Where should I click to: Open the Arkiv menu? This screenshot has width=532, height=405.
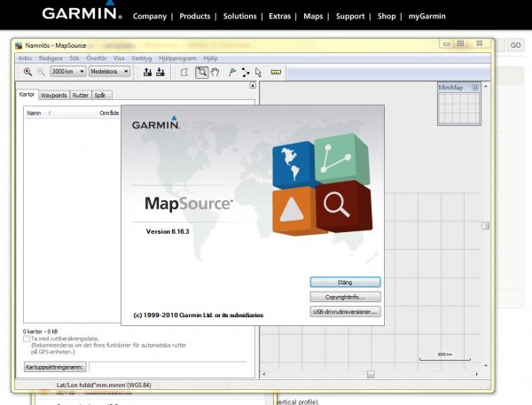tap(25, 57)
